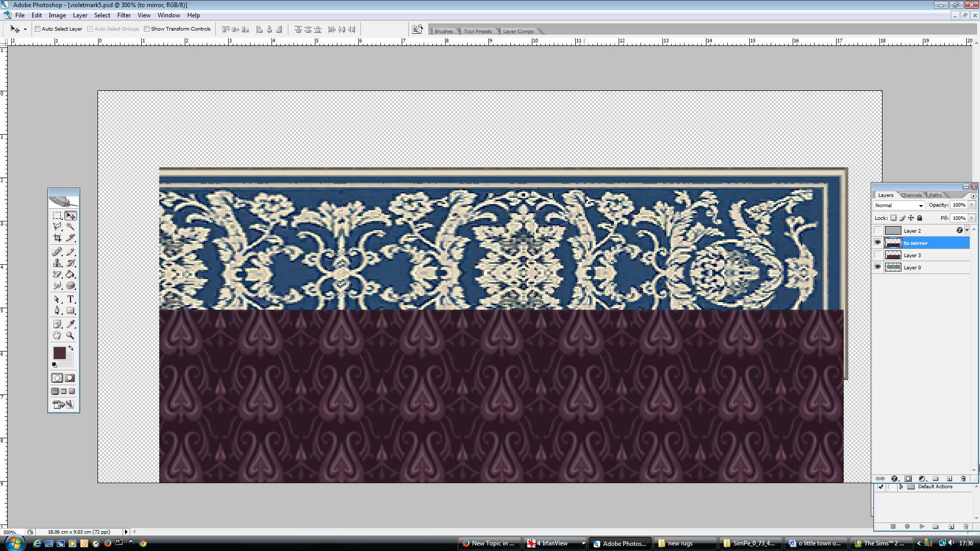This screenshot has width=980, height=551.
Task: Open the Opacity slider arrow
Action: click(971, 205)
